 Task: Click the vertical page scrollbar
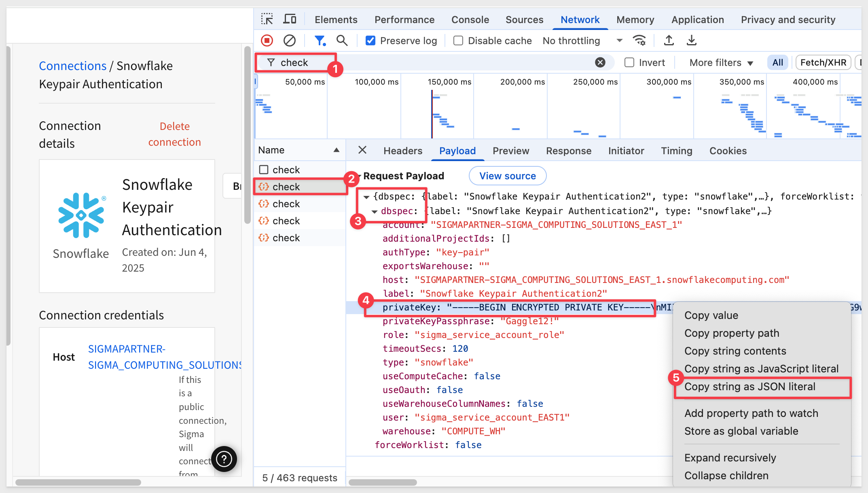248,135
